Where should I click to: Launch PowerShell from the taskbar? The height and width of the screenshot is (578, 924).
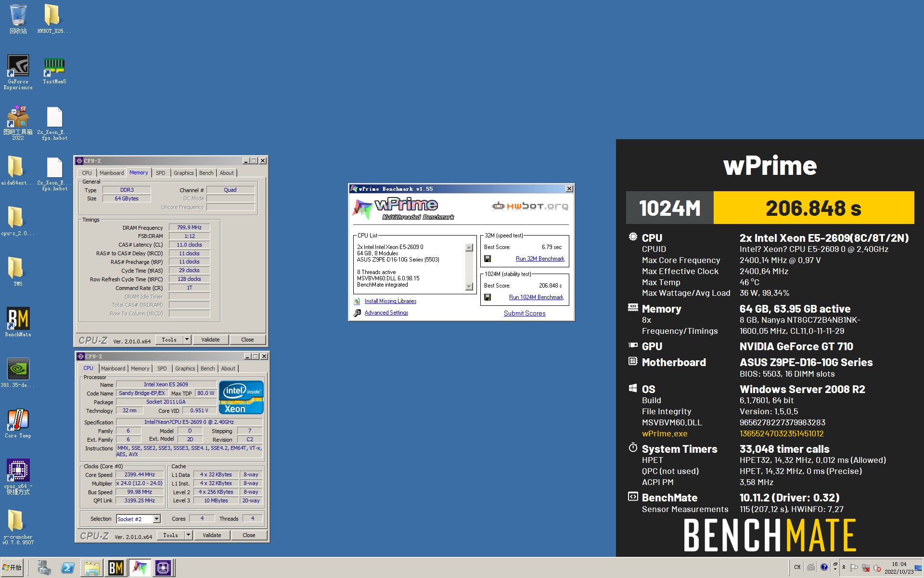pos(68,568)
